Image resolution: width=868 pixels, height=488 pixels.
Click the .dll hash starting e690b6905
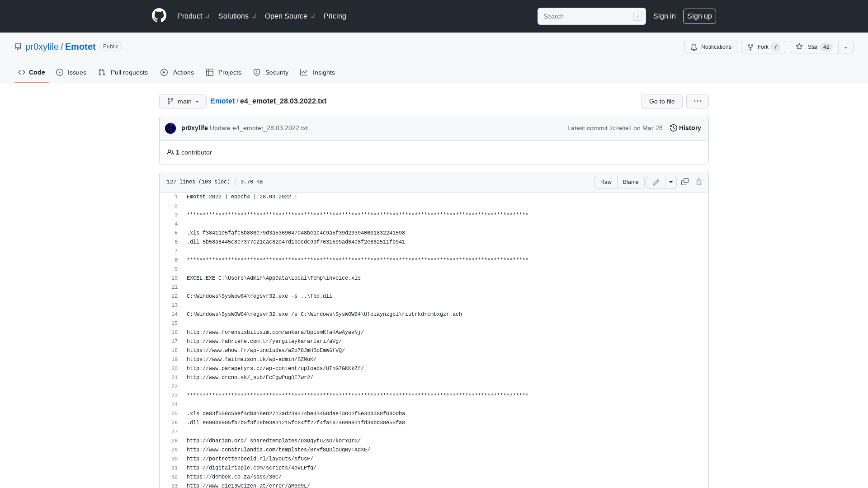(304, 423)
